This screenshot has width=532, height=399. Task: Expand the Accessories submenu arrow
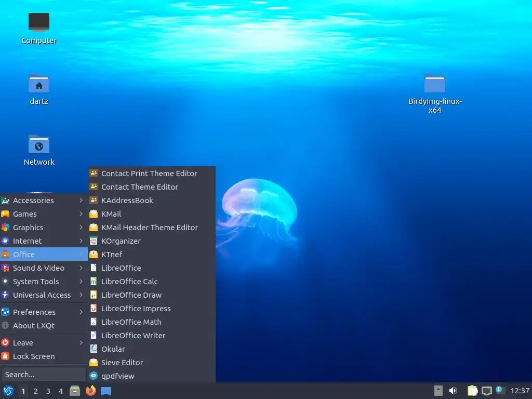pos(81,201)
